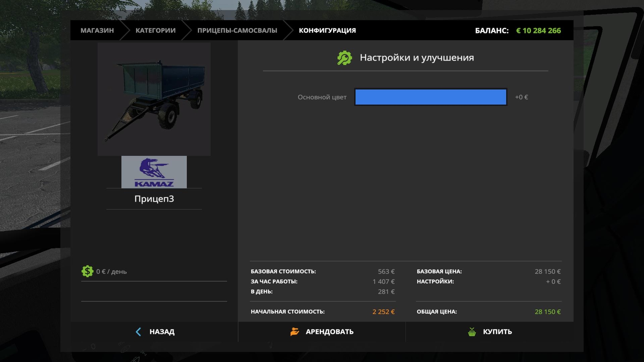Viewport: 644px width, 362px height.
Task: Click the green shopping basket icon
Action: pyautogui.click(x=472, y=332)
